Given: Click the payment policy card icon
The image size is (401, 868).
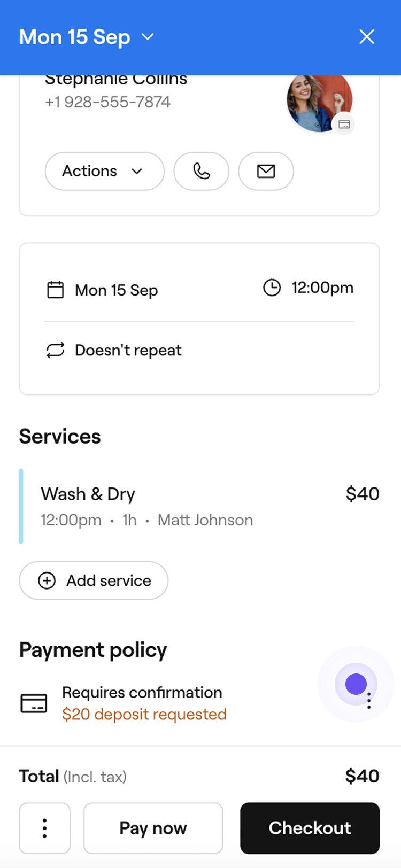Looking at the screenshot, I should [x=34, y=703].
